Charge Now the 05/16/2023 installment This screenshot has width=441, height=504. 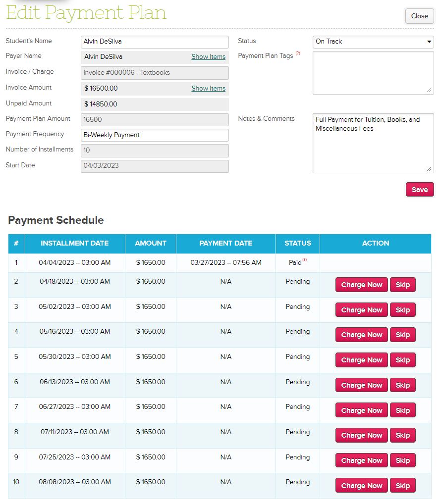point(361,335)
